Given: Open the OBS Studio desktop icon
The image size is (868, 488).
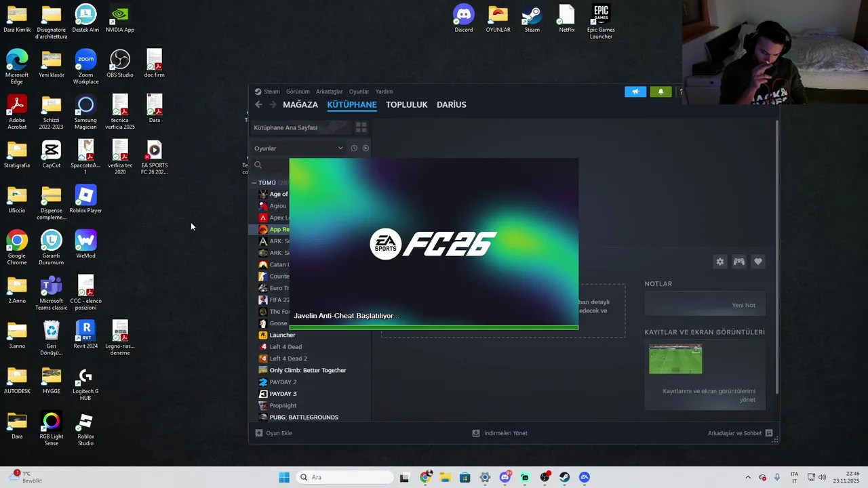Looking at the screenshot, I should pyautogui.click(x=120, y=64).
